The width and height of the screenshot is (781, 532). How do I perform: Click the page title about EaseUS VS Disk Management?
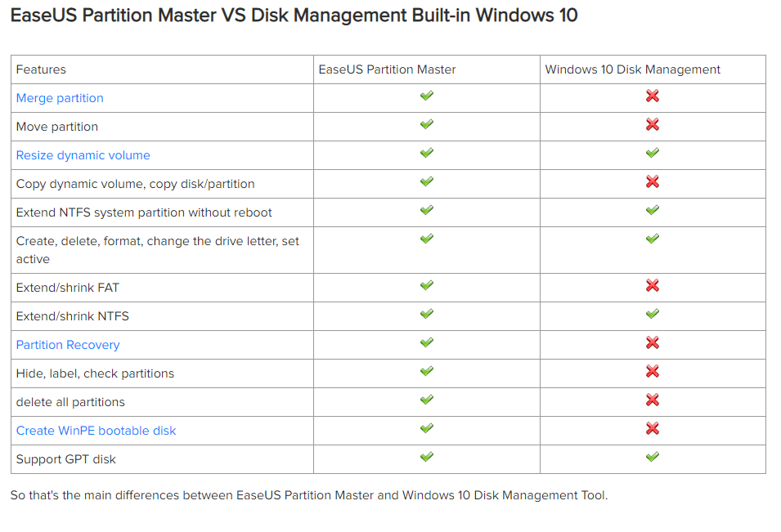(x=294, y=16)
